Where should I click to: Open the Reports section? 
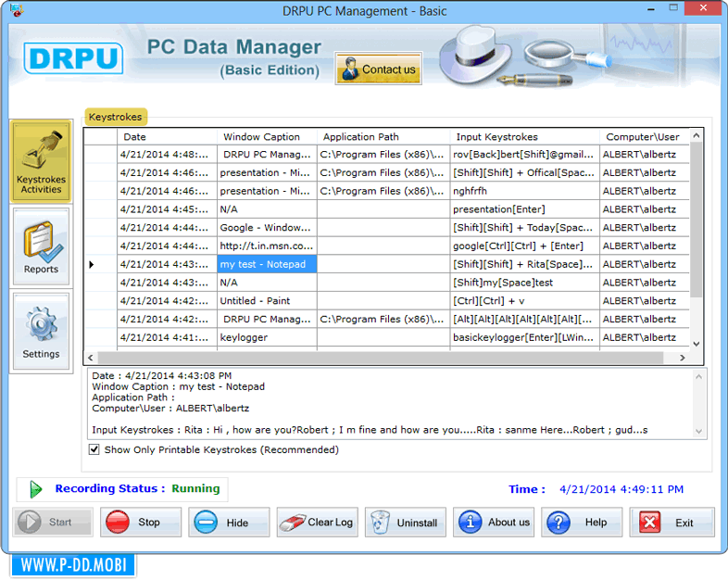pos(41,246)
